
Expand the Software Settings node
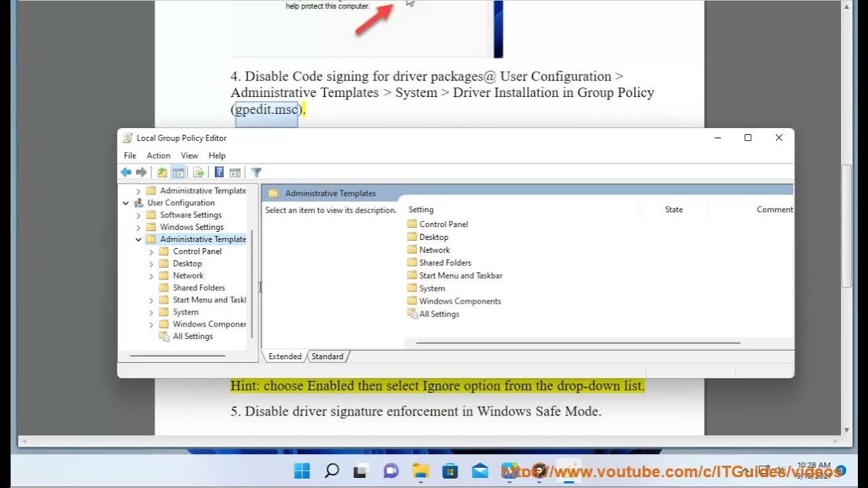pos(138,215)
